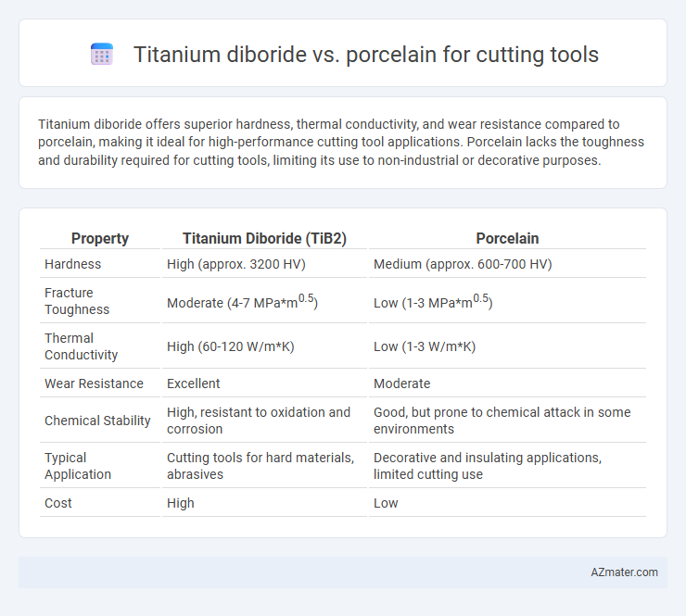Select the 'Porcelain' column header
Screen dimensions: 686x616
507,238
